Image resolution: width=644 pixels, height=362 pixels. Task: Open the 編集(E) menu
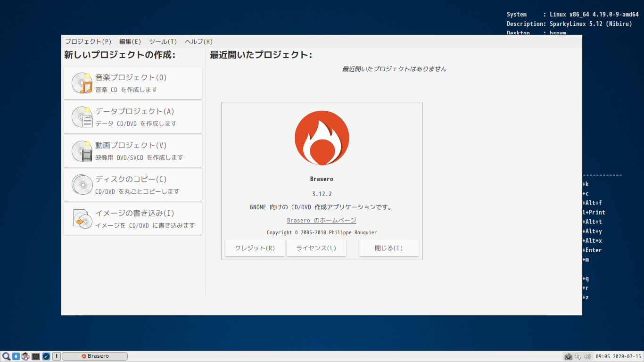[130, 41]
